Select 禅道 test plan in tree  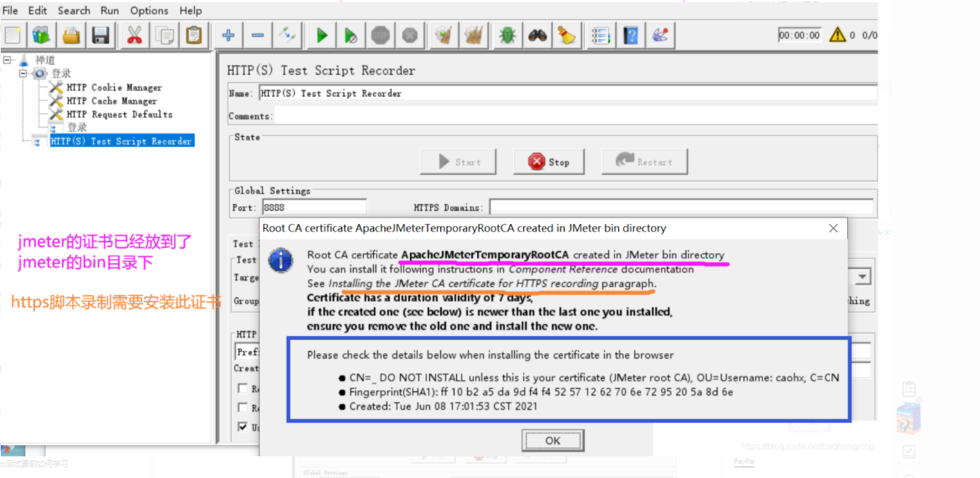coord(45,60)
